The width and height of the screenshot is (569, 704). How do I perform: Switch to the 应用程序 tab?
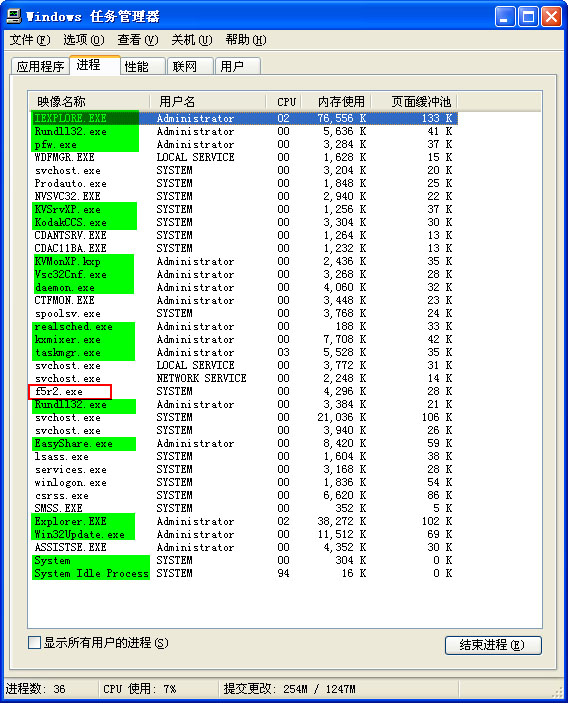(x=40, y=66)
